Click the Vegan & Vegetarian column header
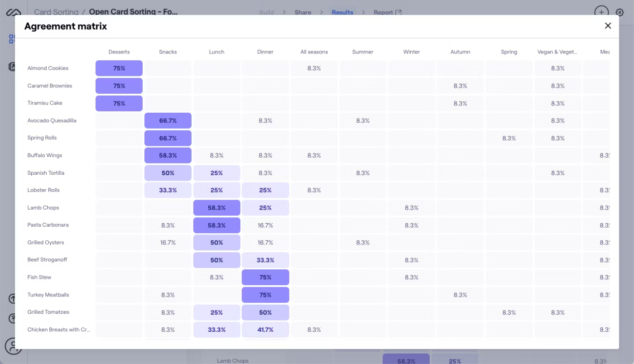The image size is (634, 364). 557,52
